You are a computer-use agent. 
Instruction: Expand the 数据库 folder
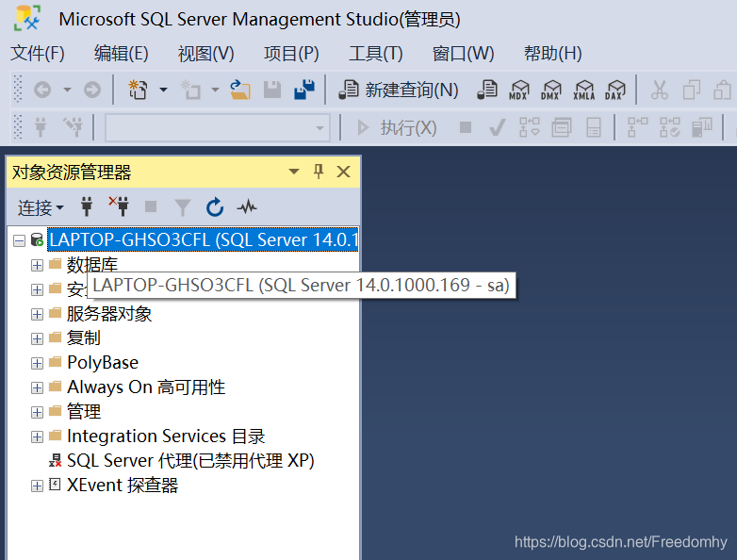(x=37, y=265)
